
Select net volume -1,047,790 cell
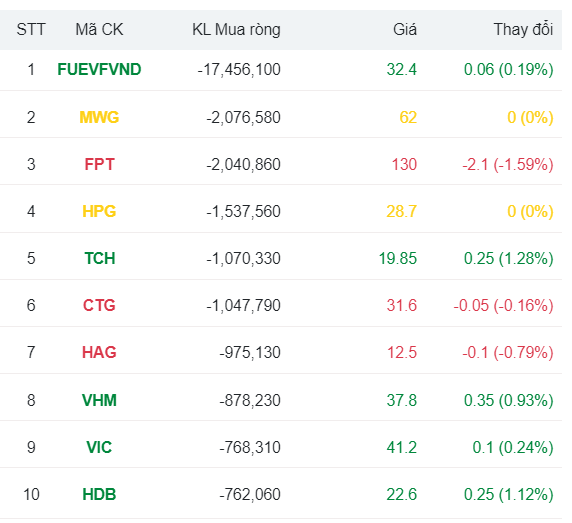[243, 305]
